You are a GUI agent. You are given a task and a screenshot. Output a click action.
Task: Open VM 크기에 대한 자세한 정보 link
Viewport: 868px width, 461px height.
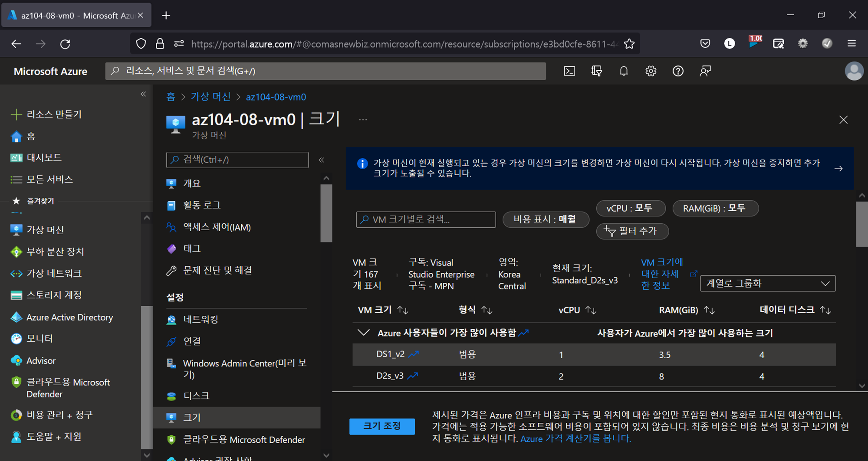click(x=663, y=274)
